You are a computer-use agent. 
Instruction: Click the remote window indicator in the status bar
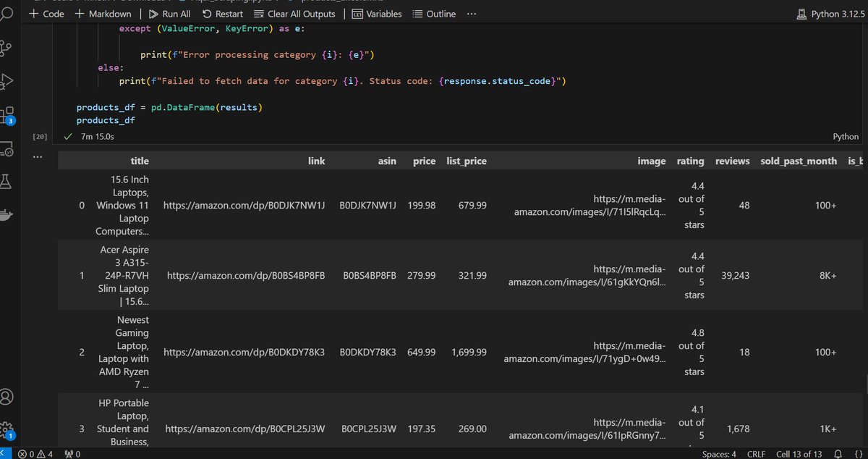point(6,454)
